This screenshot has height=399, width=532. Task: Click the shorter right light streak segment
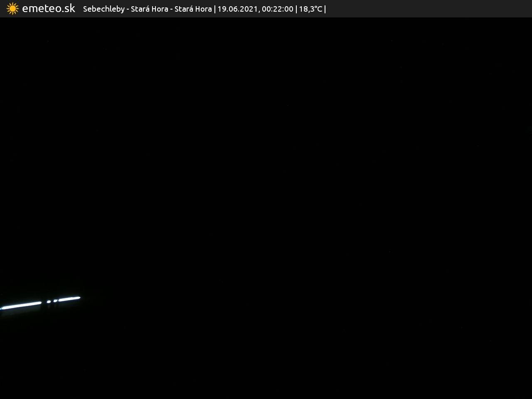[x=69, y=298]
